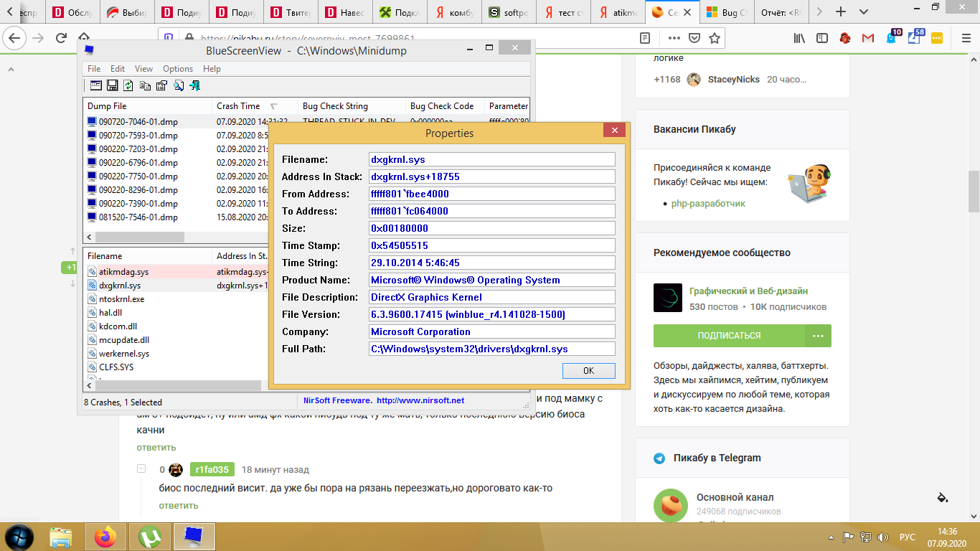Open the three-dot menu next to ПОДПИСАТЬСЯ
Image resolution: width=980 pixels, height=551 pixels.
click(x=818, y=336)
